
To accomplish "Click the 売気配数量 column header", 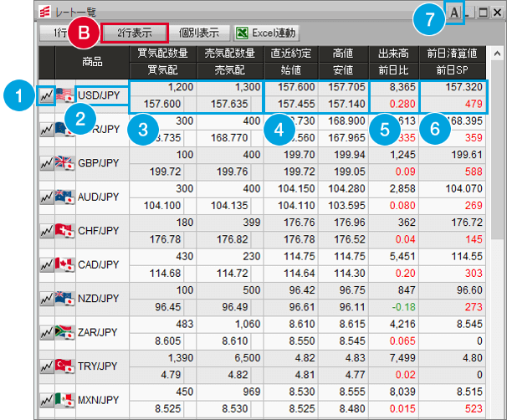I will click(230, 54).
